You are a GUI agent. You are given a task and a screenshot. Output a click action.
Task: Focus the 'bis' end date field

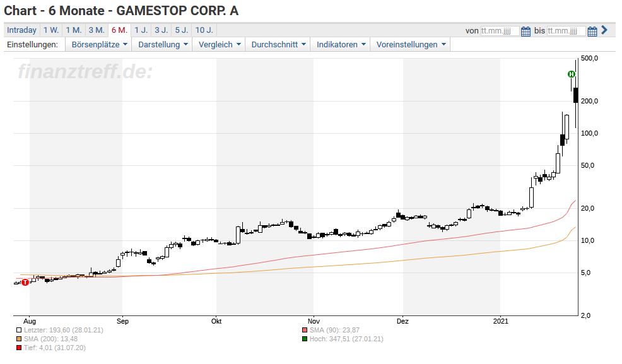[x=566, y=30]
